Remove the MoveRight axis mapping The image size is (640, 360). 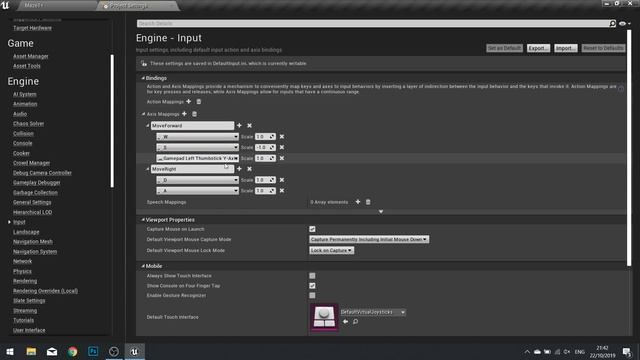[x=249, y=169]
